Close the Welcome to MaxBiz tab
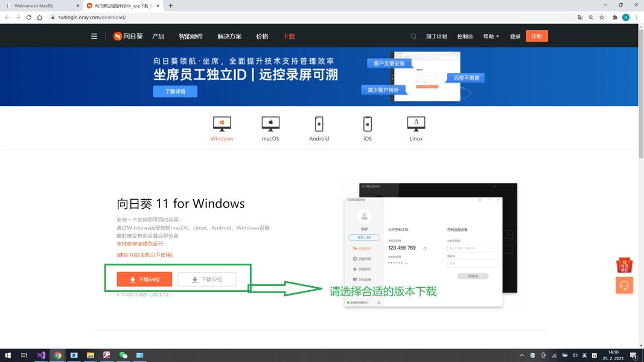 tap(78, 6)
